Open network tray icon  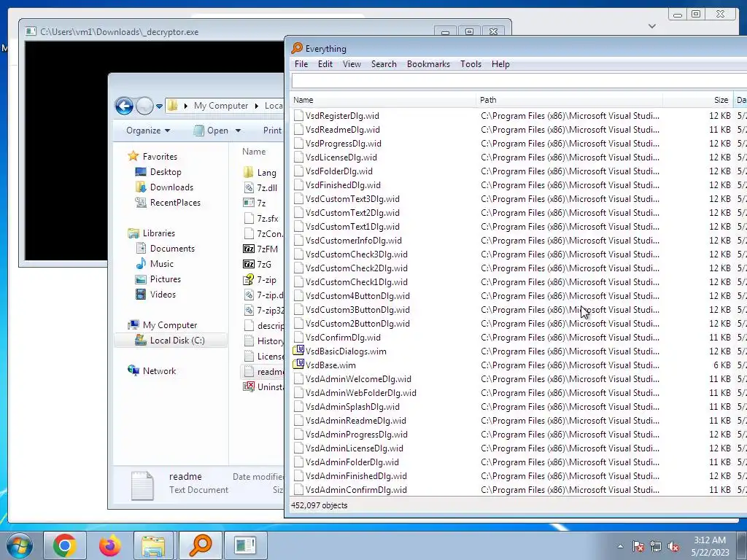pyautogui.click(x=656, y=546)
